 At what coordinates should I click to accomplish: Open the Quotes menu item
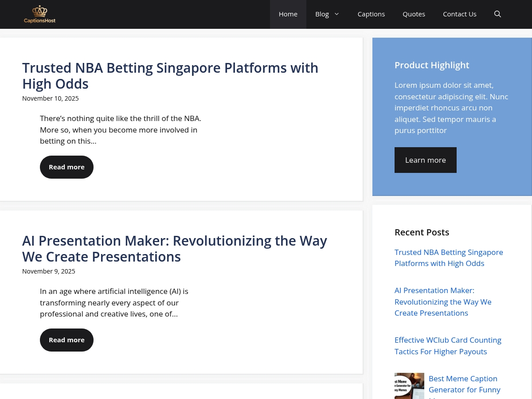[x=414, y=14]
